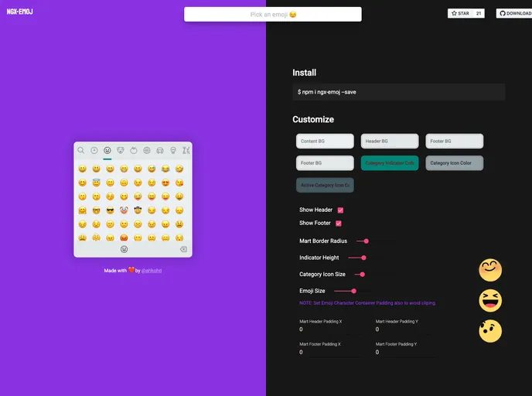The image size is (532, 396).
Task: Toggle the Show Footer checkbox
Action: (x=338, y=224)
